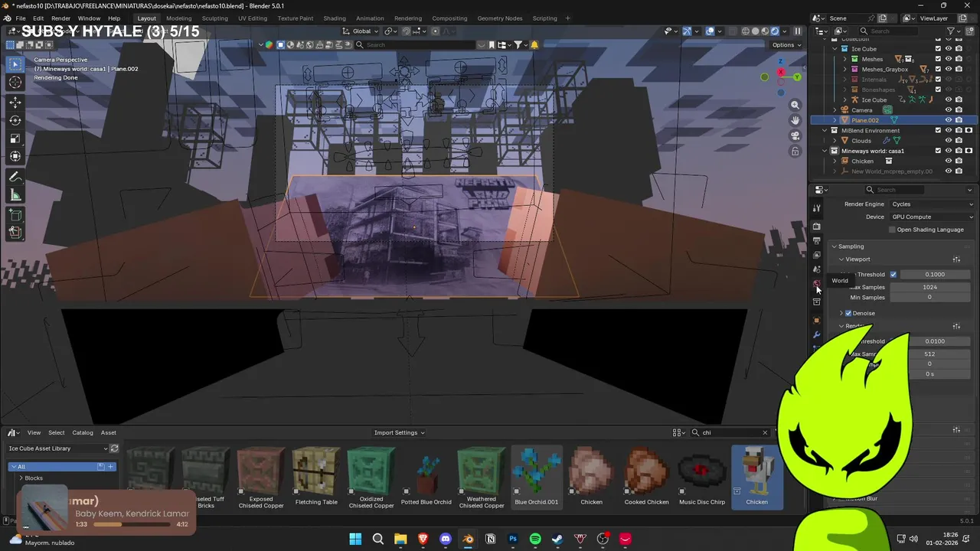Disable Chicken in renders via camera icon

pos(959,161)
